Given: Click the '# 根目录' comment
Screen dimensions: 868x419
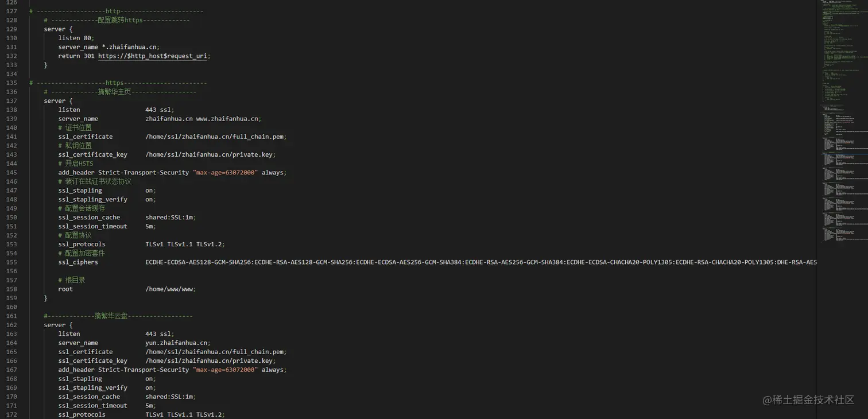Looking at the screenshot, I should [x=72, y=280].
